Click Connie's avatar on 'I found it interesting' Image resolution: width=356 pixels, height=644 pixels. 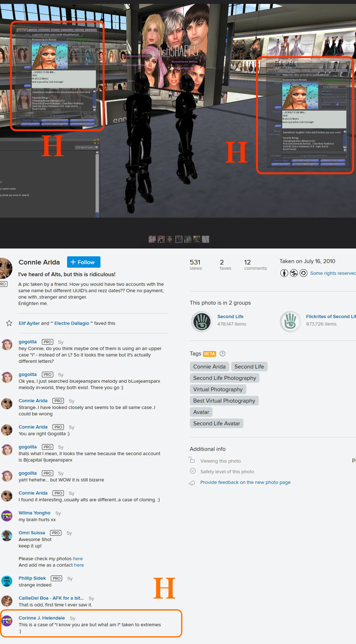point(7,496)
